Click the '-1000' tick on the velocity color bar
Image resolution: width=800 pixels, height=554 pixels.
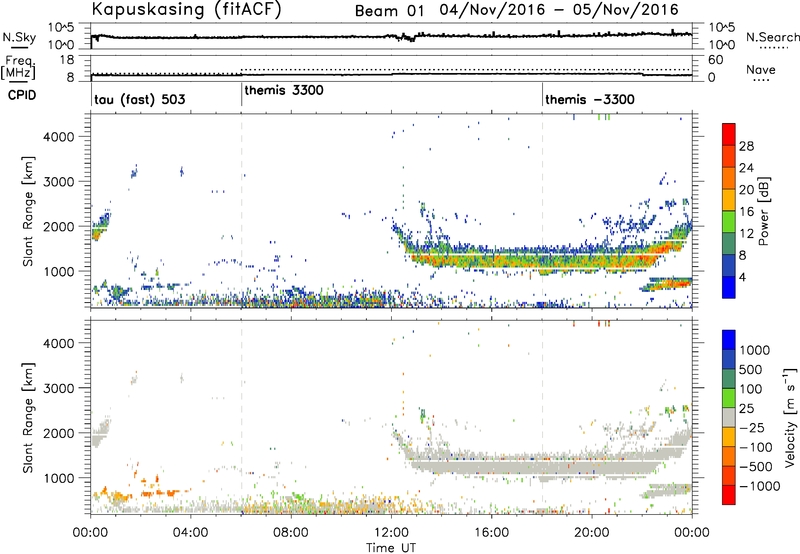pyautogui.click(x=759, y=486)
